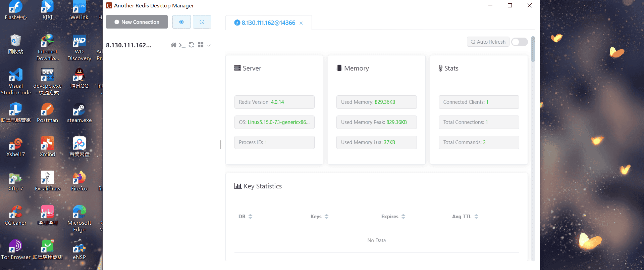Sort by the Expires column

pos(403,217)
